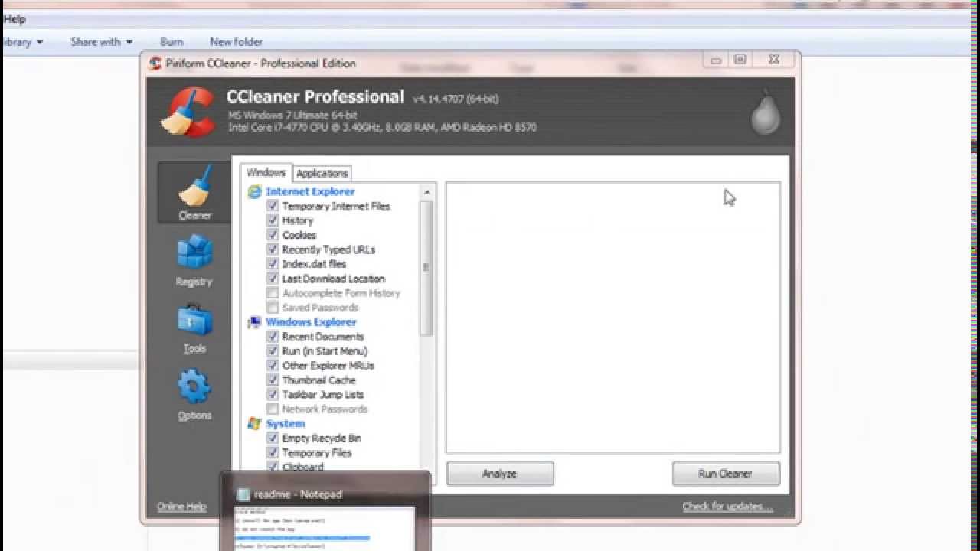This screenshot has height=551, width=980.
Task: Open the Cleaner section in sidebar
Action: click(194, 193)
